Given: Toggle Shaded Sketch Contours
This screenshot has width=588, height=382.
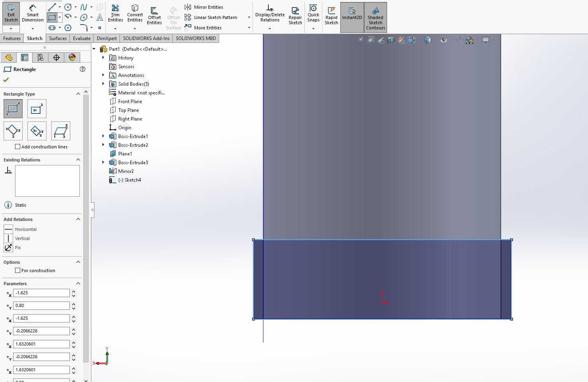Looking at the screenshot, I should [375, 17].
